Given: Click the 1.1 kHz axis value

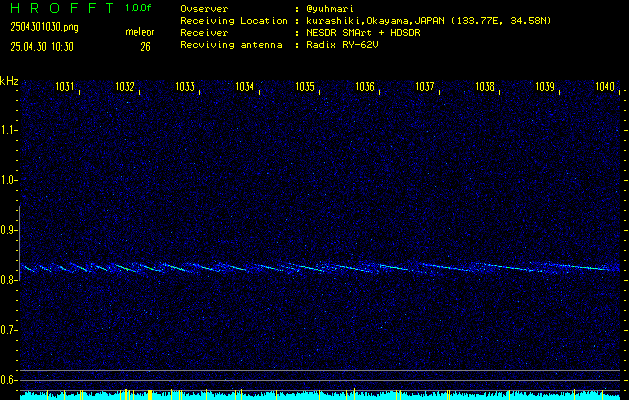Looking at the screenshot, I should (7, 130).
